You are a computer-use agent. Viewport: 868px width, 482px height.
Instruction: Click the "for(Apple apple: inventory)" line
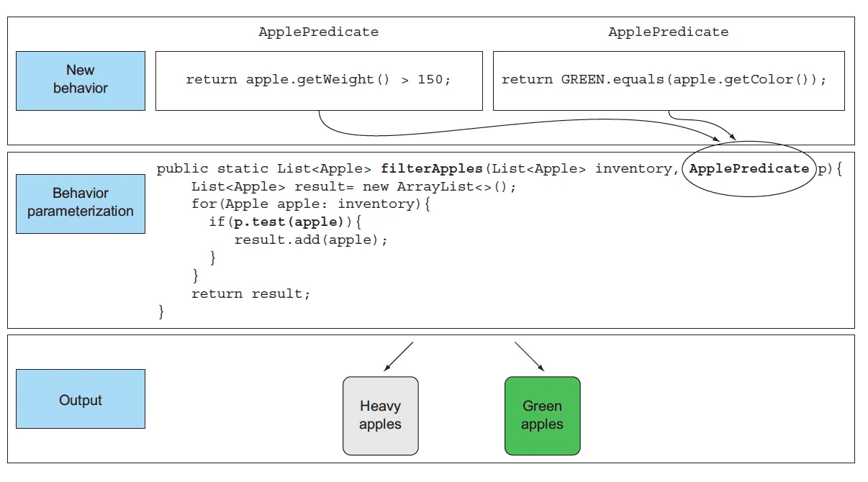point(310,204)
